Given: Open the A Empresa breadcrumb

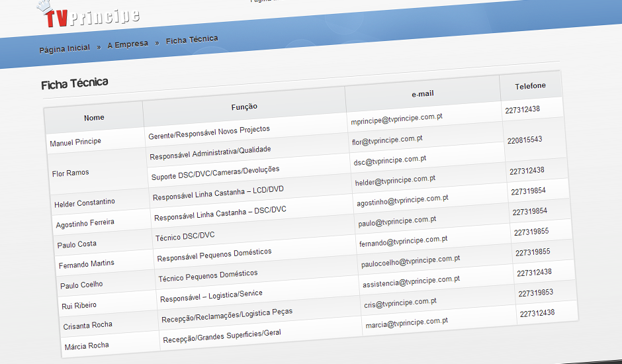Looking at the screenshot, I should tap(128, 44).
